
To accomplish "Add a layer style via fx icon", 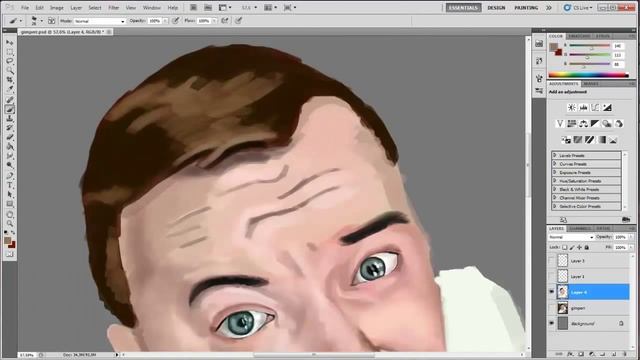I will 570,354.
